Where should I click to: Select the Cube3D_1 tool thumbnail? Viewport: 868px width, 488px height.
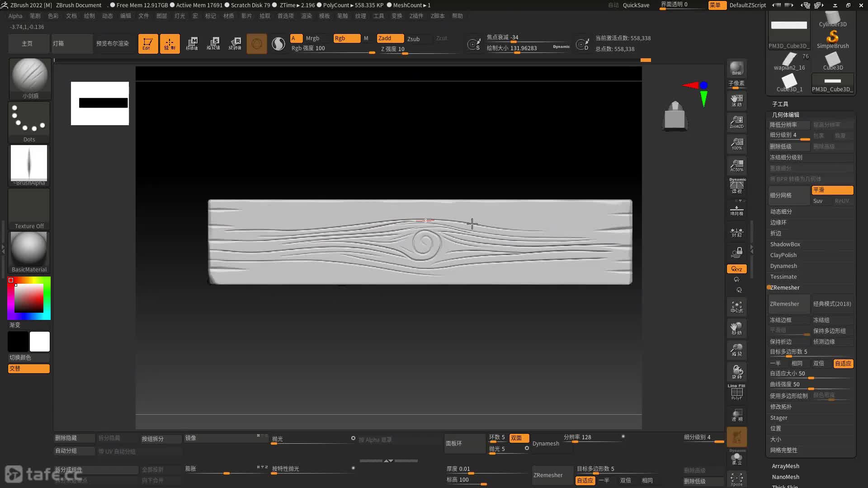pos(789,83)
